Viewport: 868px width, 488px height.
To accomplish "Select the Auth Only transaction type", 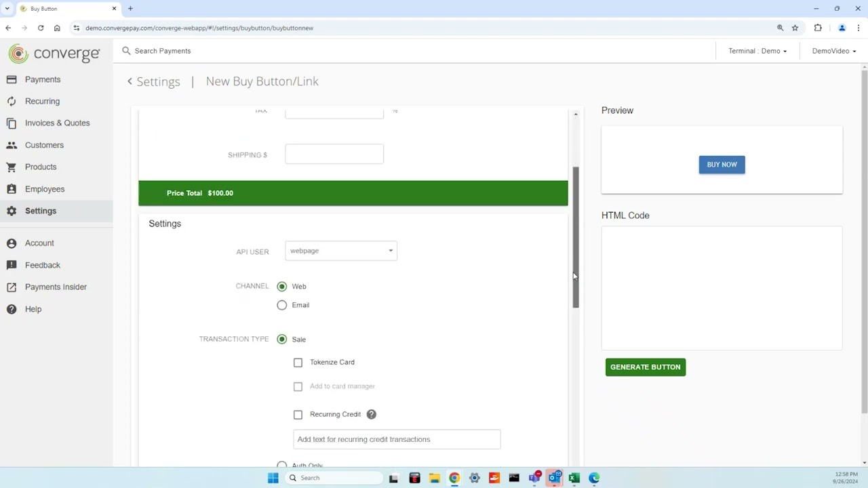I will coord(282,465).
